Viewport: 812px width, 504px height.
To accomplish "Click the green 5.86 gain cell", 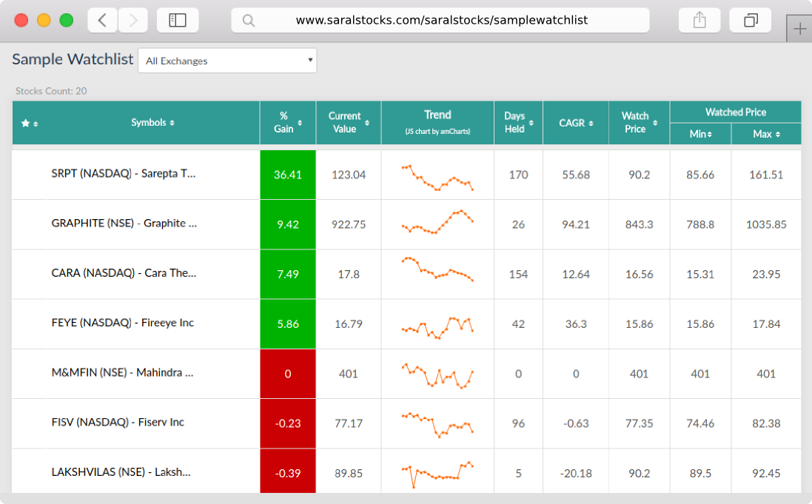I will pos(288,323).
